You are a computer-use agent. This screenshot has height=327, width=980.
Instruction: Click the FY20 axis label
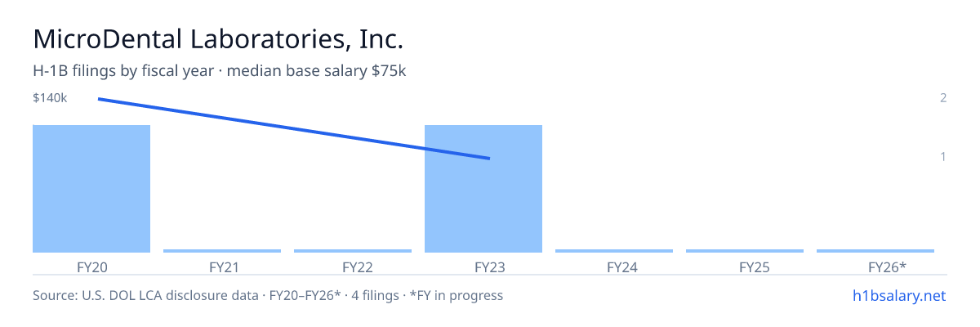(91, 267)
